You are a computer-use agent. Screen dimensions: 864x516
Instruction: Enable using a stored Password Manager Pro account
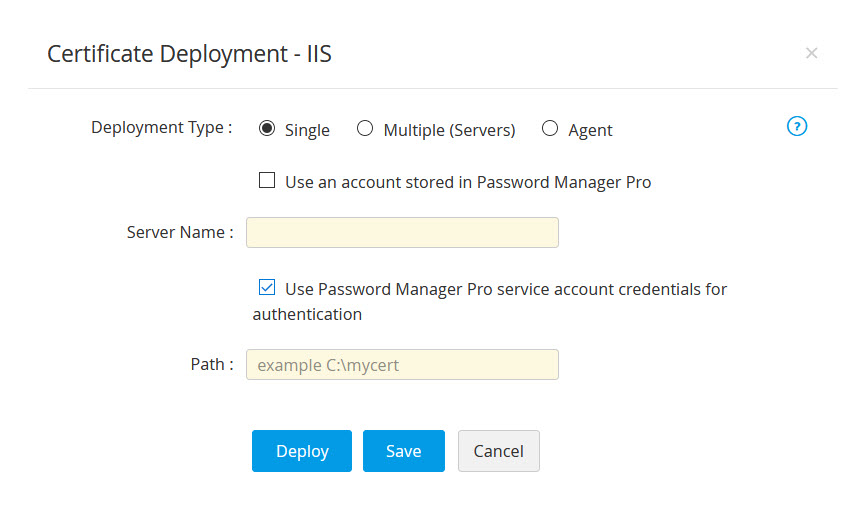tap(267, 181)
